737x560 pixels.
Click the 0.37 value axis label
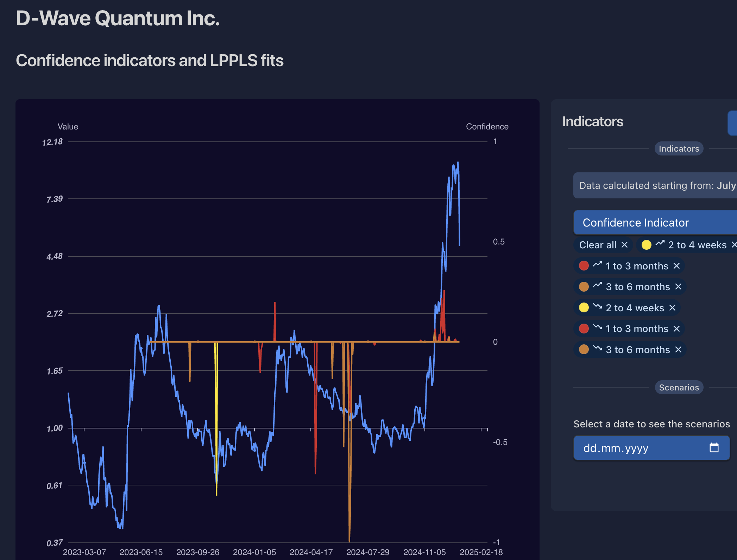pyautogui.click(x=55, y=543)
